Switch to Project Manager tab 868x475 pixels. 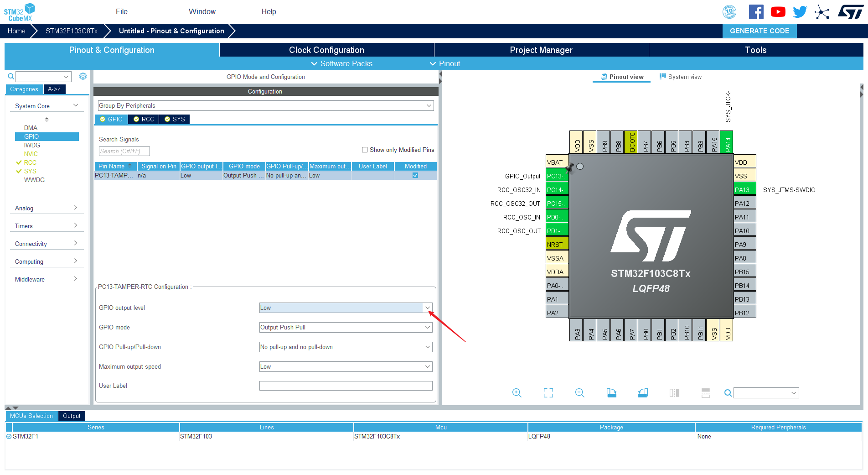[541, 50]
